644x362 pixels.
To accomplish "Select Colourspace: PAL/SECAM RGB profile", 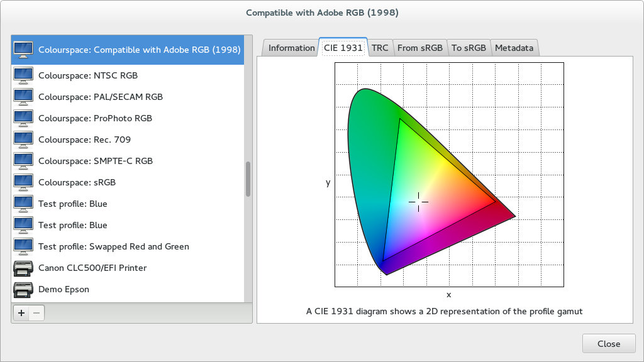I will (101, 97).
